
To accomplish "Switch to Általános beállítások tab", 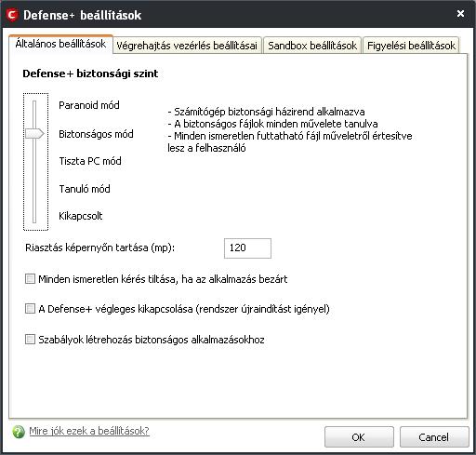I will (60, 44).
